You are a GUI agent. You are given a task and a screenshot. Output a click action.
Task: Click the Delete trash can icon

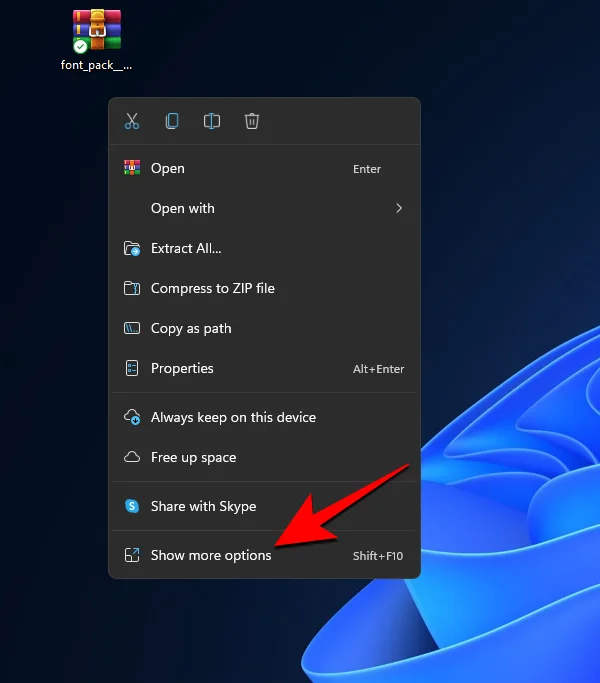[252, 121]
